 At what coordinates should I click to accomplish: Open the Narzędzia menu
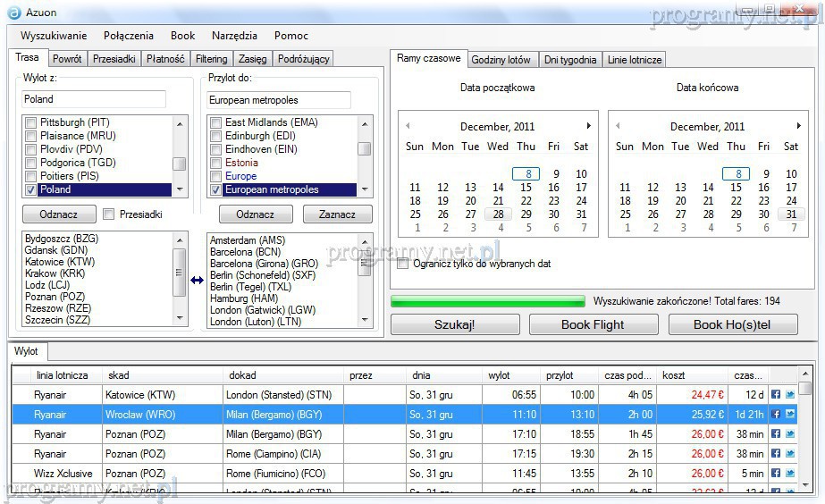click(x=234, y=36)
